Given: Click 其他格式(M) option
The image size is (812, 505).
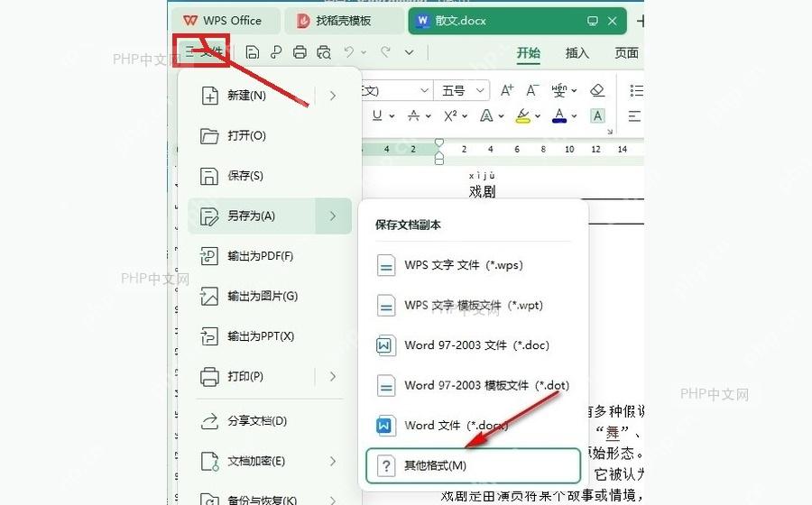Looking at the screenshot, I should 473,465.
